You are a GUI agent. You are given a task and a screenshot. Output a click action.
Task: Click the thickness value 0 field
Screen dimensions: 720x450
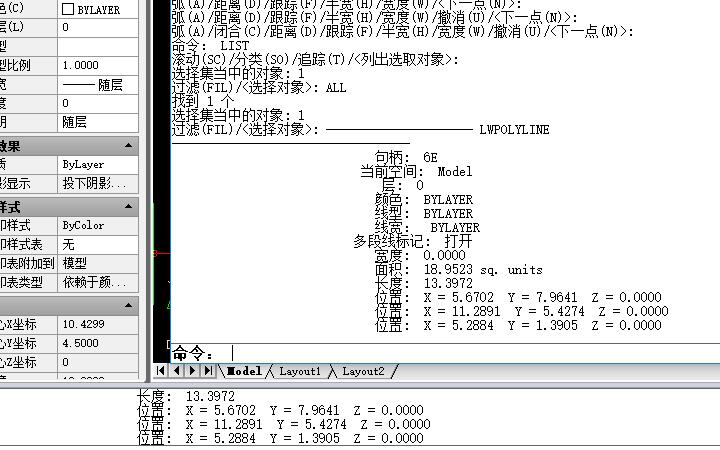tap(98, 104)
